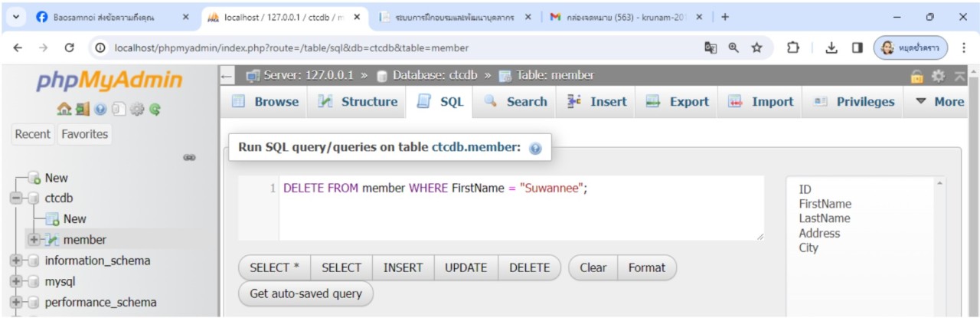The height and width of the screenshot is (318, 980).
Task: Open the phpMyAdmin documentation icon
Action: [x=100, y=110]
